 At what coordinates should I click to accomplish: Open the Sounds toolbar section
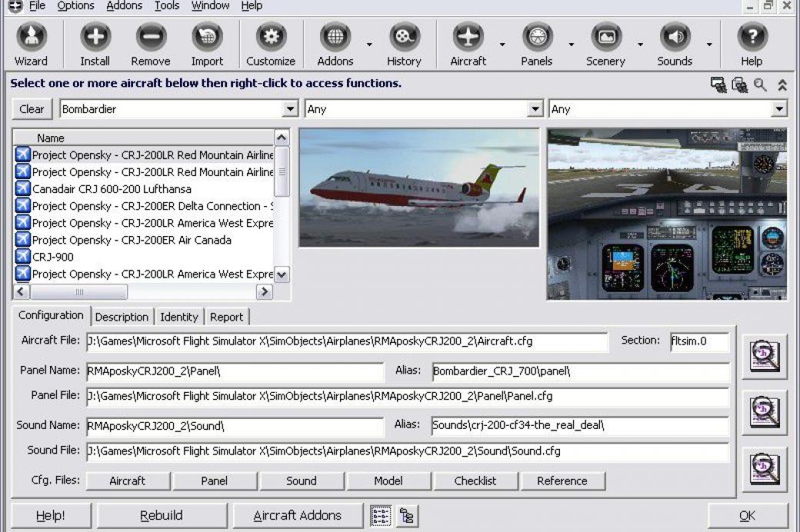(675, 45)
